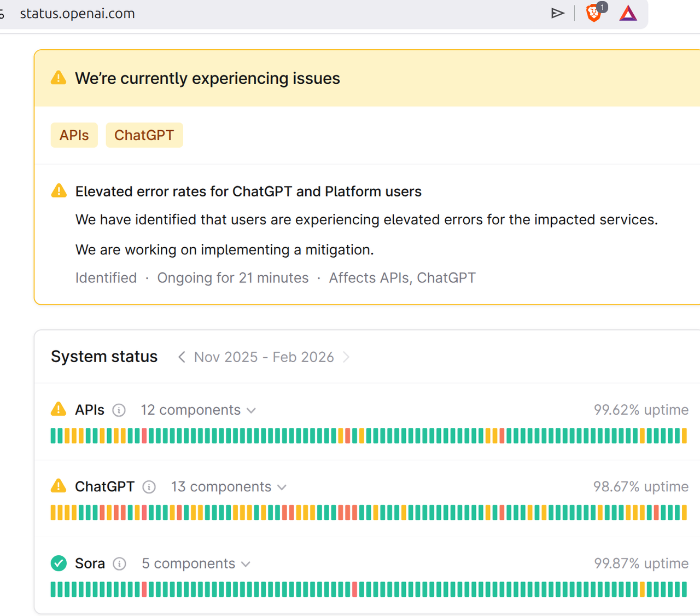
Task: Go to previous date range before Nov 2025
Action: point(182,357)
